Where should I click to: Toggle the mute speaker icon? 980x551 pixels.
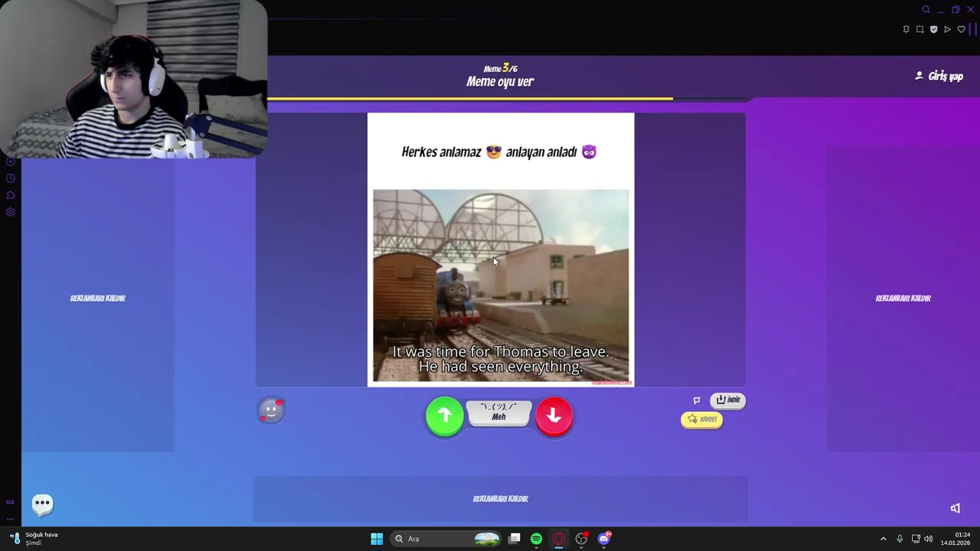point(955,508)
